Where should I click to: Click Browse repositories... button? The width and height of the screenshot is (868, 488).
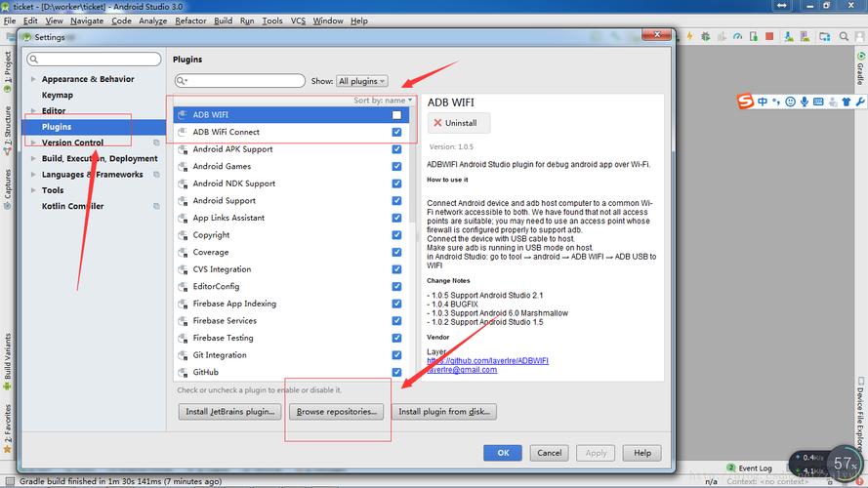pos(337,412)
